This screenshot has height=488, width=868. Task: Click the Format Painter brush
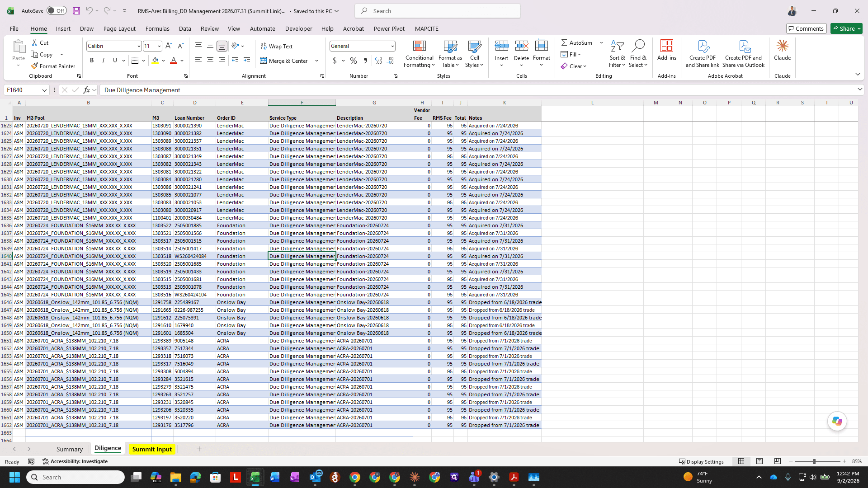click(34, 66)
